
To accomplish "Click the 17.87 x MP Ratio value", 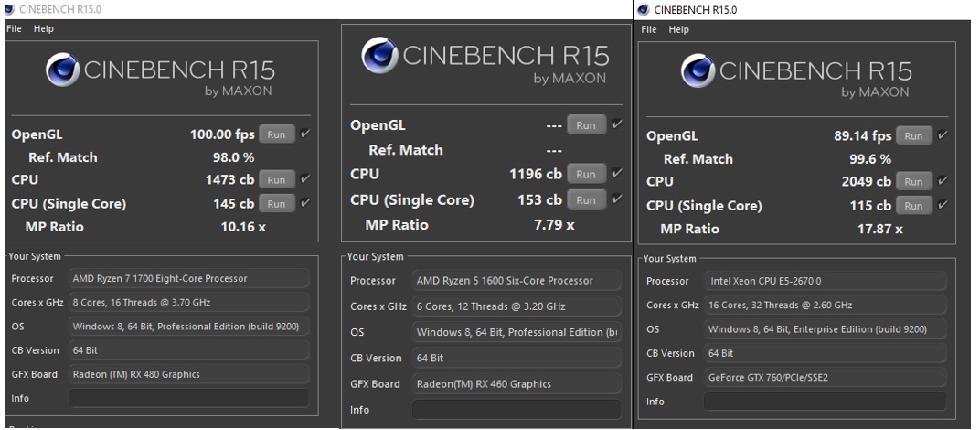I will point(880,229).
